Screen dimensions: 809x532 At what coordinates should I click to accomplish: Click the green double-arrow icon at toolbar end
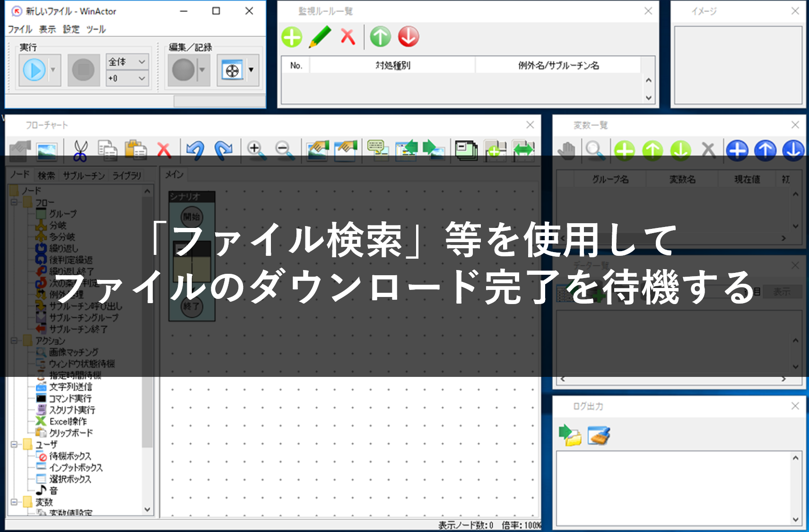point(523,150)
